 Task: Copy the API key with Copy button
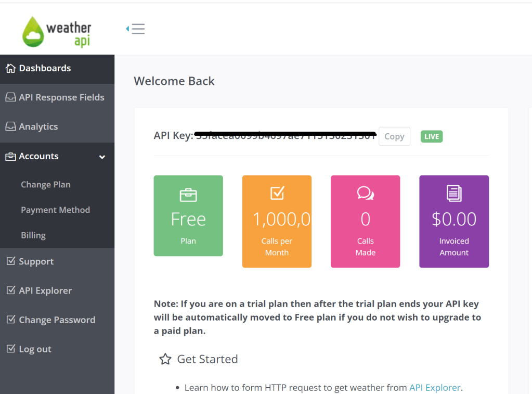coord(394,136)
